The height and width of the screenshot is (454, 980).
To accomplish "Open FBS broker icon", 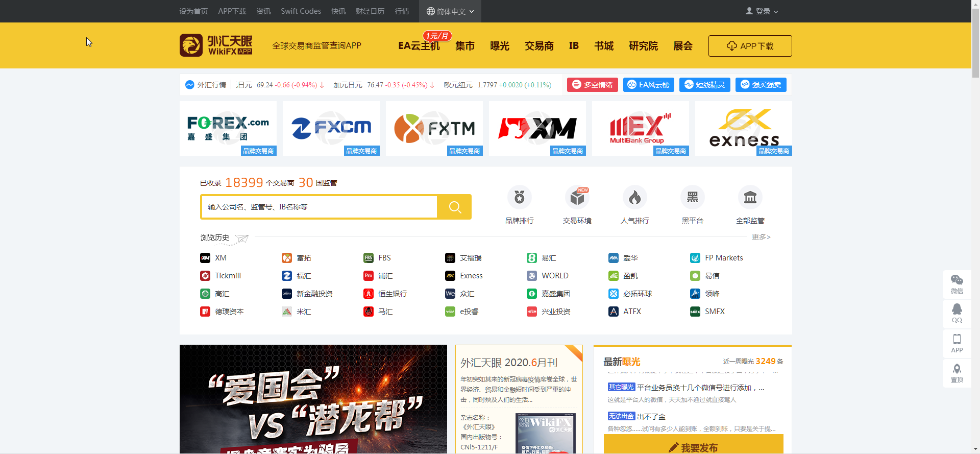I will click(x=369, y=258).
